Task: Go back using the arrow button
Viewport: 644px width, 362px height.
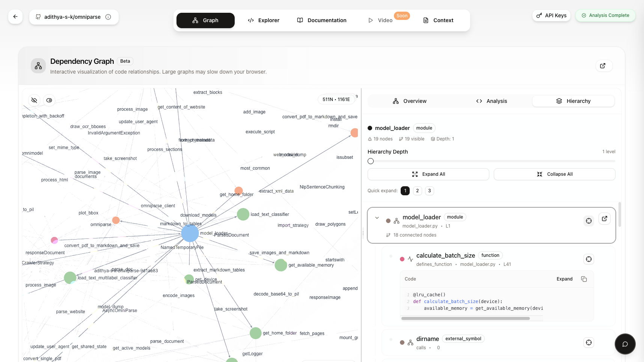Action: (15, 17)
